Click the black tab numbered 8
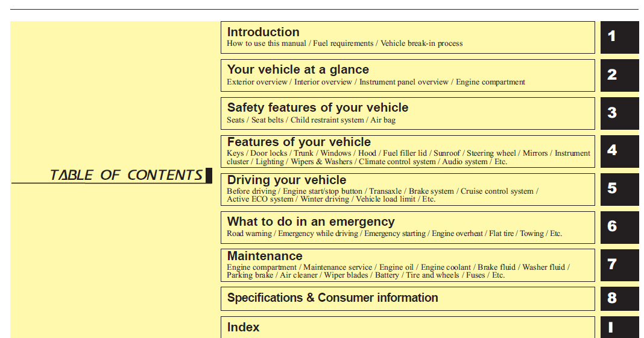This screenshot has height=338, width=644. [x=620, y=299]
